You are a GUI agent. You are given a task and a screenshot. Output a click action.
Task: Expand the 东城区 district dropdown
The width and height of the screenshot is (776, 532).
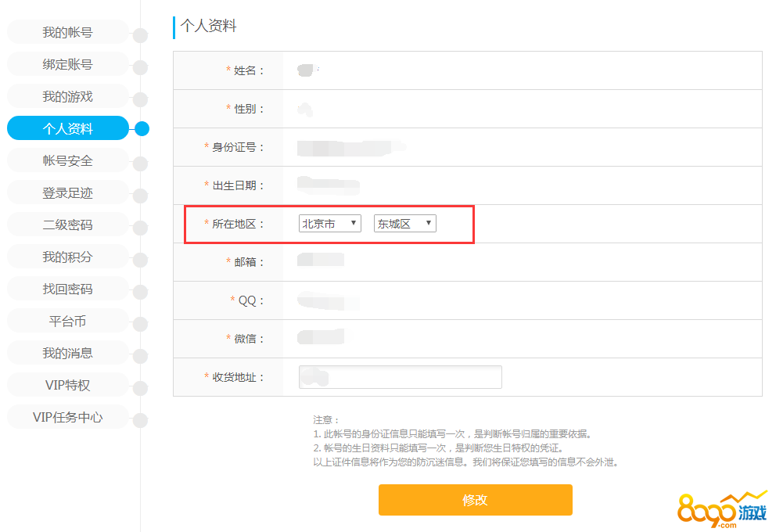point(404,224)
